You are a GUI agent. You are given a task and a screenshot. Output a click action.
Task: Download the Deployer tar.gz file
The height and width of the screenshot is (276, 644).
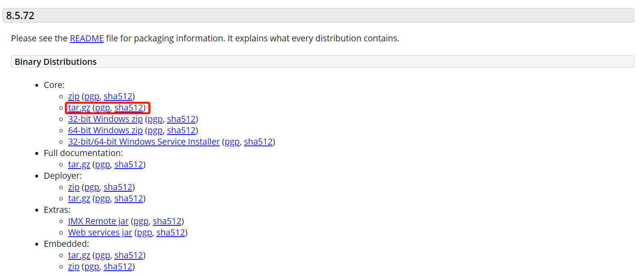pyautogui.click(x=79, y=199)
